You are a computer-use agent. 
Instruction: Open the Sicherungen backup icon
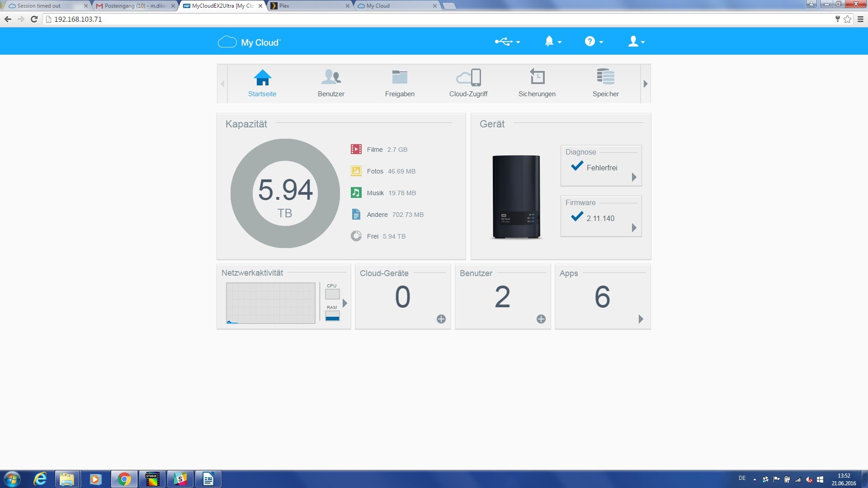(537, 77)
